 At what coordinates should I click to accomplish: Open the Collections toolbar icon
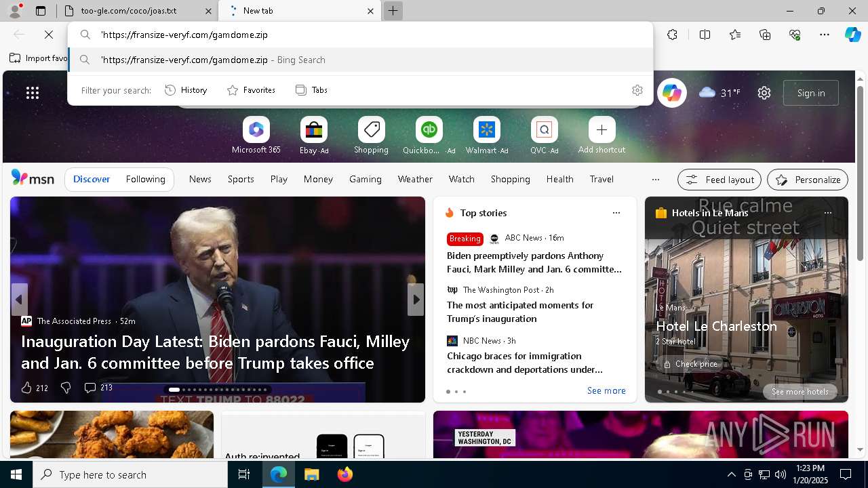(765, 35)
